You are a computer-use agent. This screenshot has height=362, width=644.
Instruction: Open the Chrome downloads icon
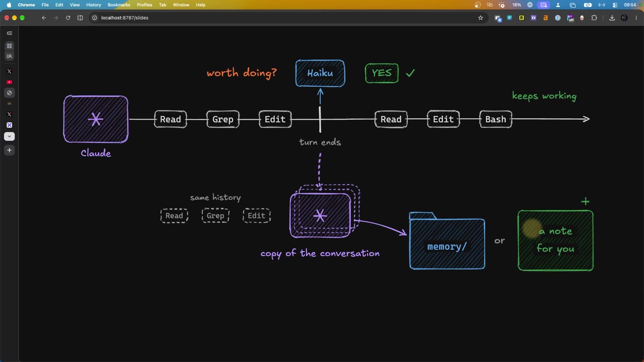612,18
